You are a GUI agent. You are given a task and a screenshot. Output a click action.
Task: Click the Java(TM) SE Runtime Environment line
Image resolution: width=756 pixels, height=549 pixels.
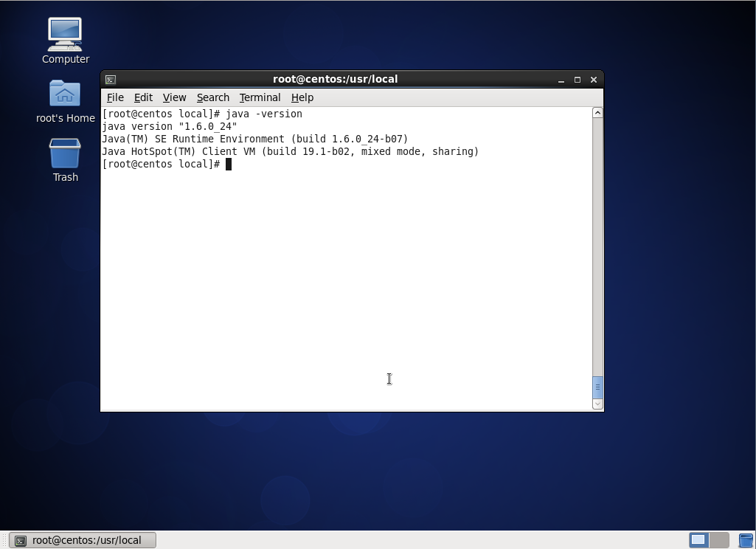point(255,139)
